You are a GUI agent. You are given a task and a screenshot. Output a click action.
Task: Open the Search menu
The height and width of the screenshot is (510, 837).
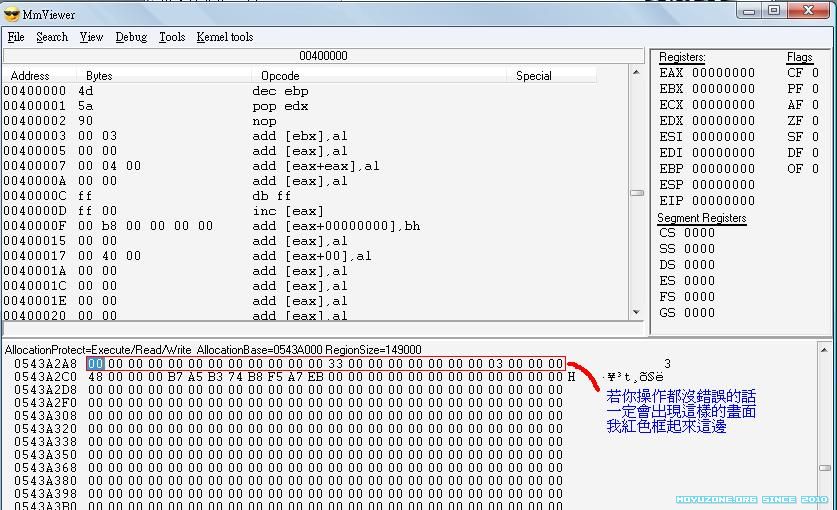[52, 37]
